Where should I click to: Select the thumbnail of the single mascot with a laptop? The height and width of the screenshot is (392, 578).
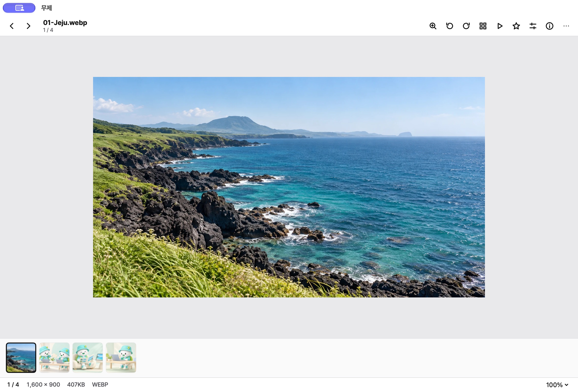121,357
